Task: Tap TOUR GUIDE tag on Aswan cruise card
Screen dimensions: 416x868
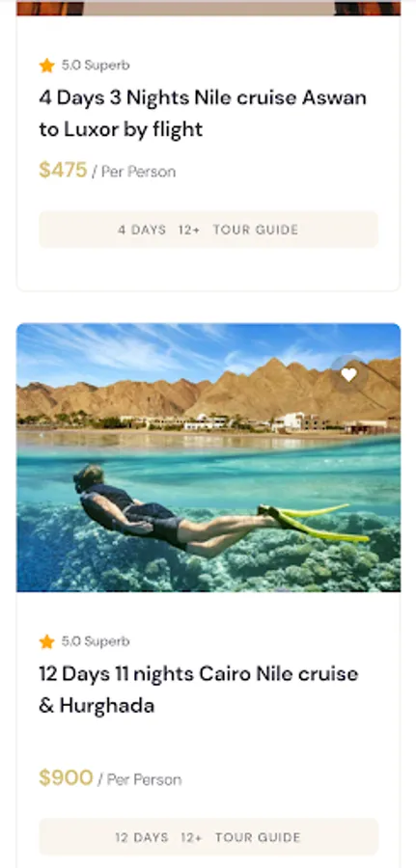Action: tap(256, 230)
